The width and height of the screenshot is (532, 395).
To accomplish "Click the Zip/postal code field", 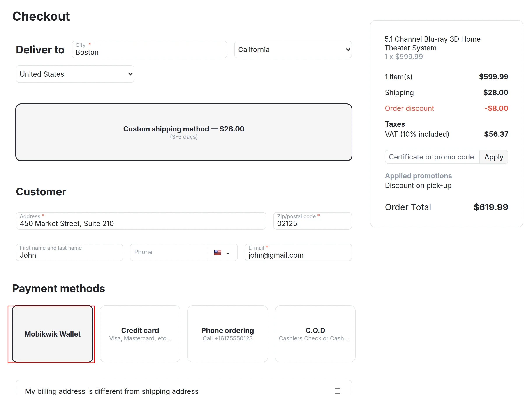I will click(312, 221).
